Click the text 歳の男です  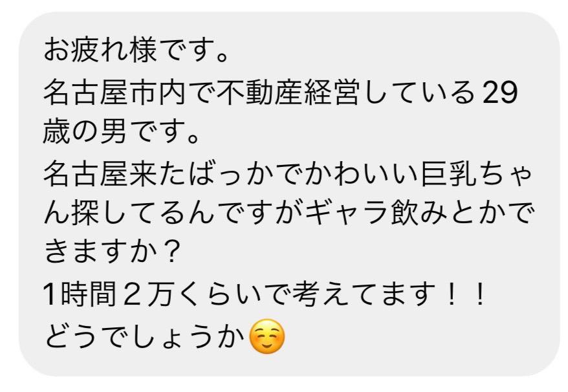click(x=120, y=133)
